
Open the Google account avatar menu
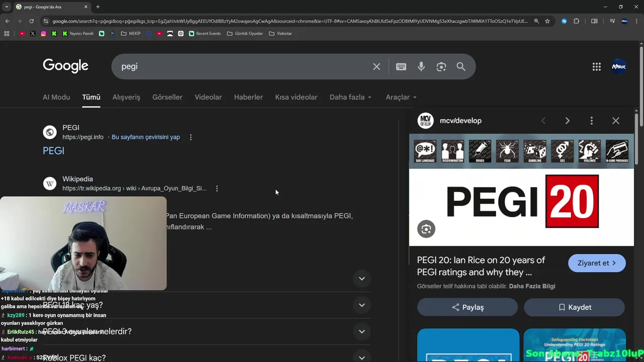coord(619,66)
